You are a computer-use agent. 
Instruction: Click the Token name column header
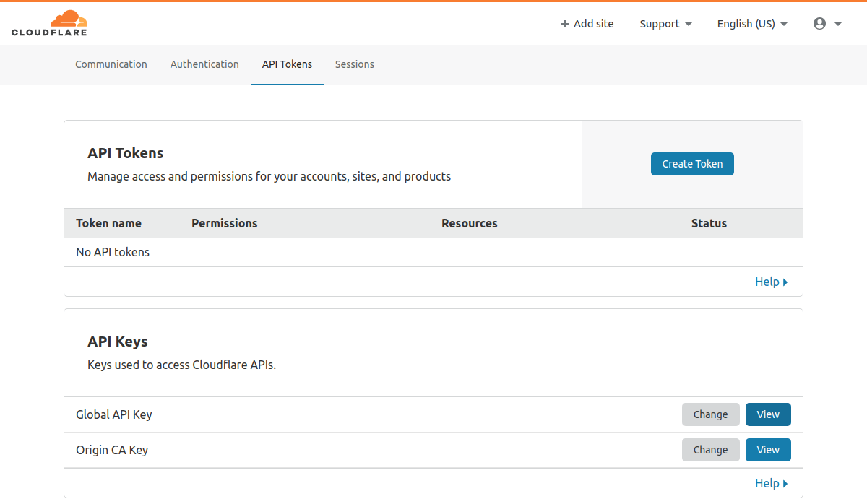[x=108, y=223]
